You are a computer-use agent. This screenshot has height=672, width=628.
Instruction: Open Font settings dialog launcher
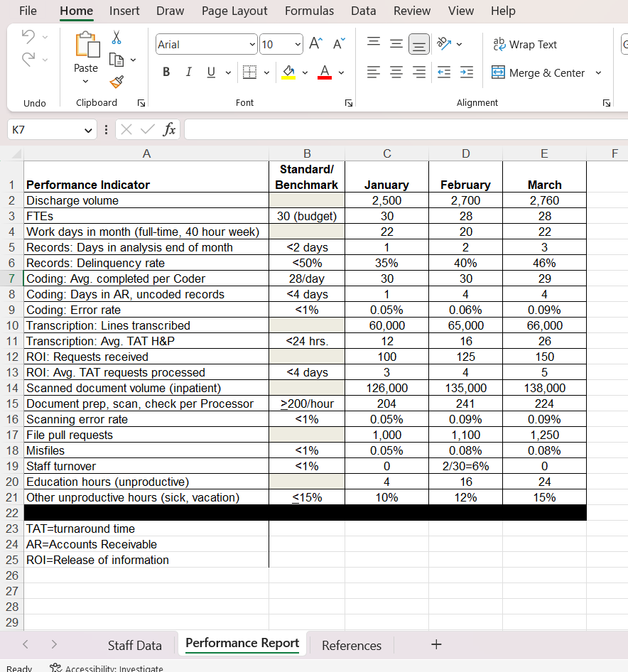click(349, 103)
